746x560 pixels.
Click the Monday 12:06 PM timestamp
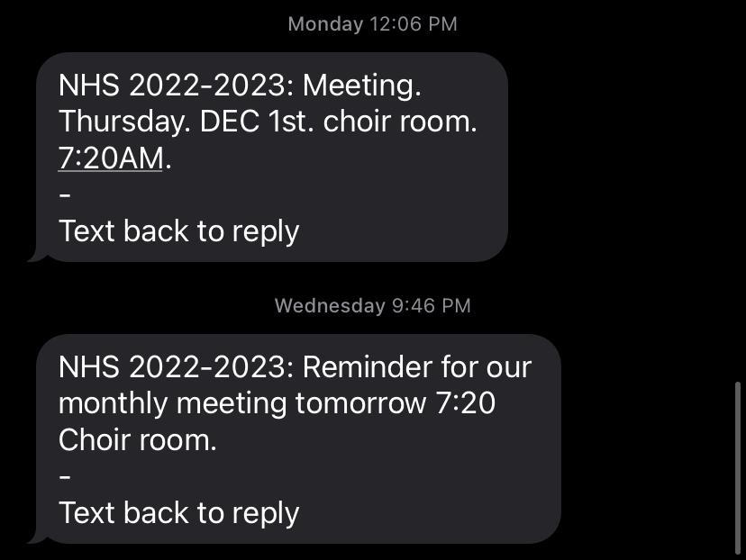(372, 24)
